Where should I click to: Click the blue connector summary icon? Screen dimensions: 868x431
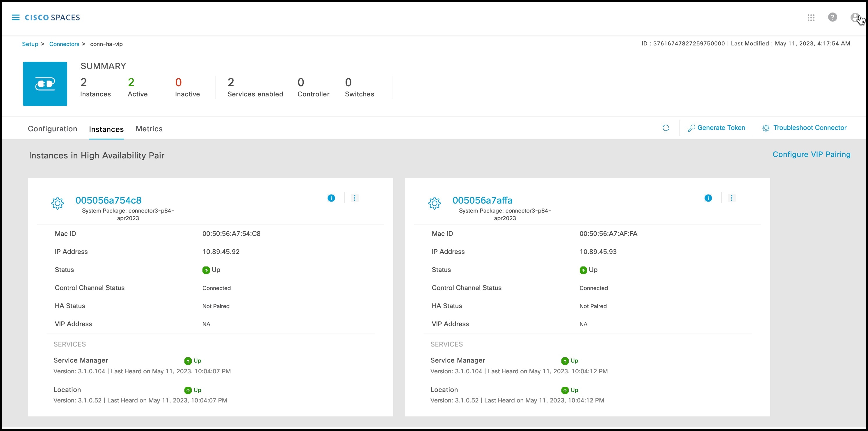pos(45,84)
